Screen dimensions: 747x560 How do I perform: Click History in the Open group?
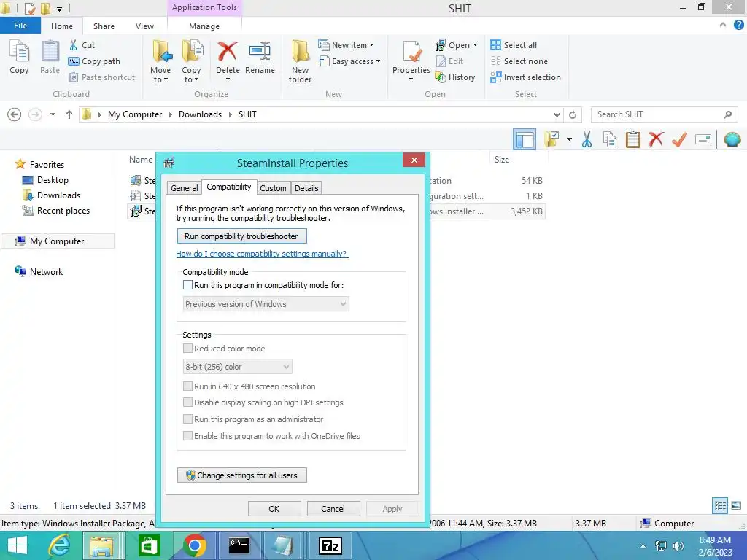tap(455, 77)
